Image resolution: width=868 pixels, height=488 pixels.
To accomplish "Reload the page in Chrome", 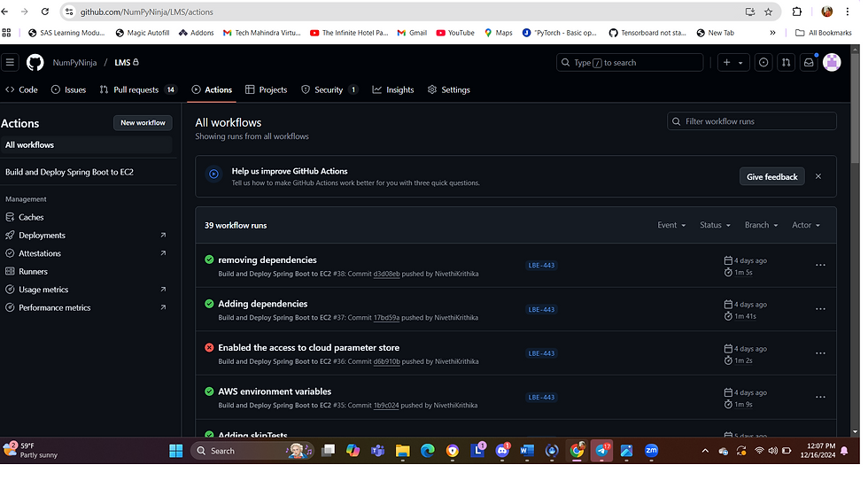I will [45, 12].
